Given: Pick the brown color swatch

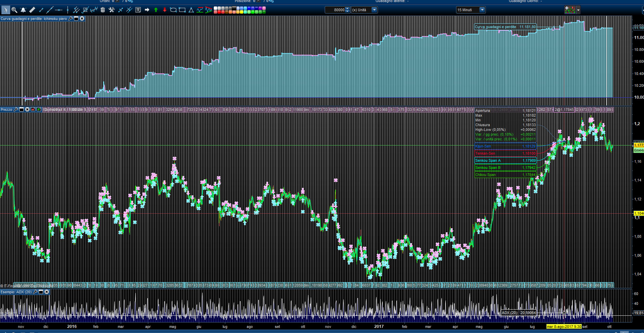Looking at the screenshot, I should (x=226, y=12).
